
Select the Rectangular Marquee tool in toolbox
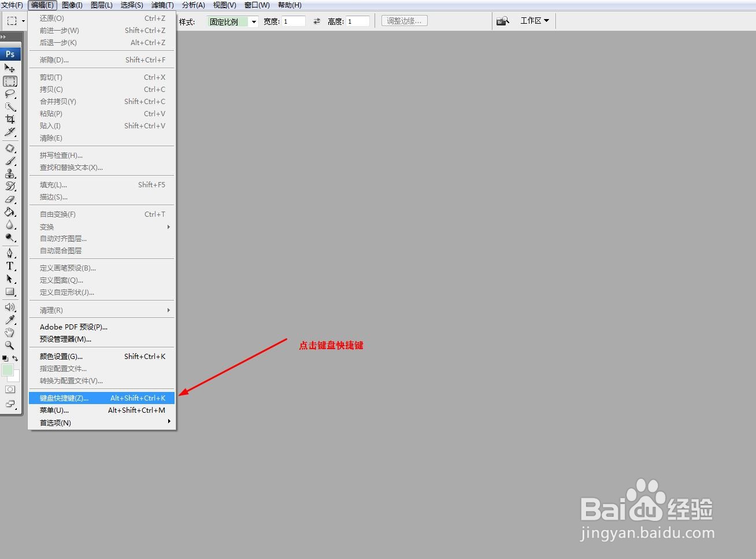pyautogui.click(x=10, y=82)
